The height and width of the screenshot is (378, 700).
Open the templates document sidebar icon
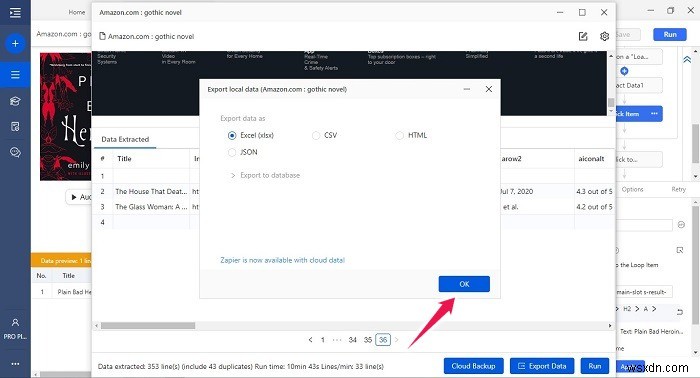tap(15, 127)
